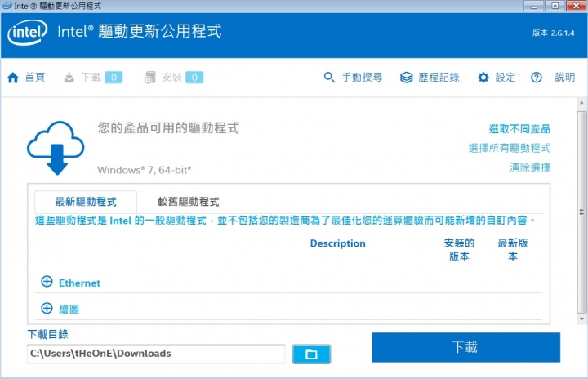The image size is (588, 379).
Task: Click the 最新版本 column header
Action: click(513, 250)
